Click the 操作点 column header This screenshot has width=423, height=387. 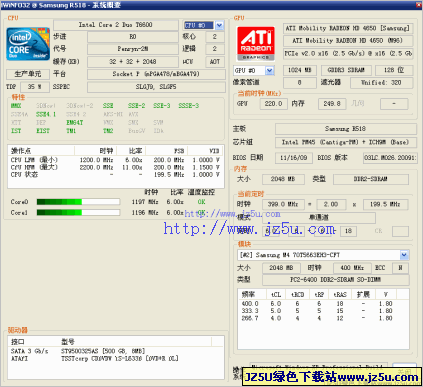(x=41, y=151)
